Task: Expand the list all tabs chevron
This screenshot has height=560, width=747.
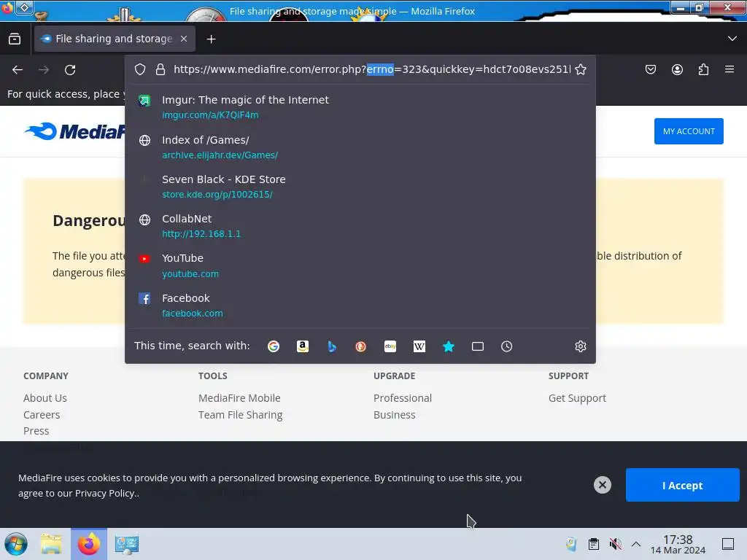Action: pyautogui.click(x=732, y=39)
